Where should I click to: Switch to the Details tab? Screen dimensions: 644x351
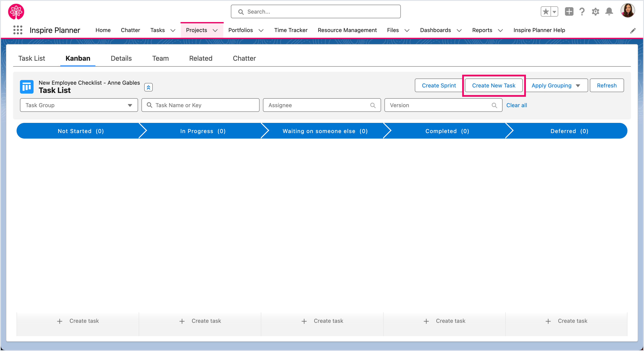[121, 58]
